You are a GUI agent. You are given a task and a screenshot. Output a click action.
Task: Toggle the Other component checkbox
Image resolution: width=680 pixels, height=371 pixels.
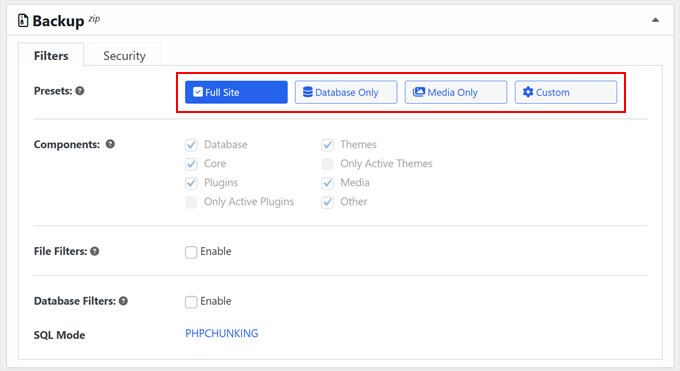(327, 202)
